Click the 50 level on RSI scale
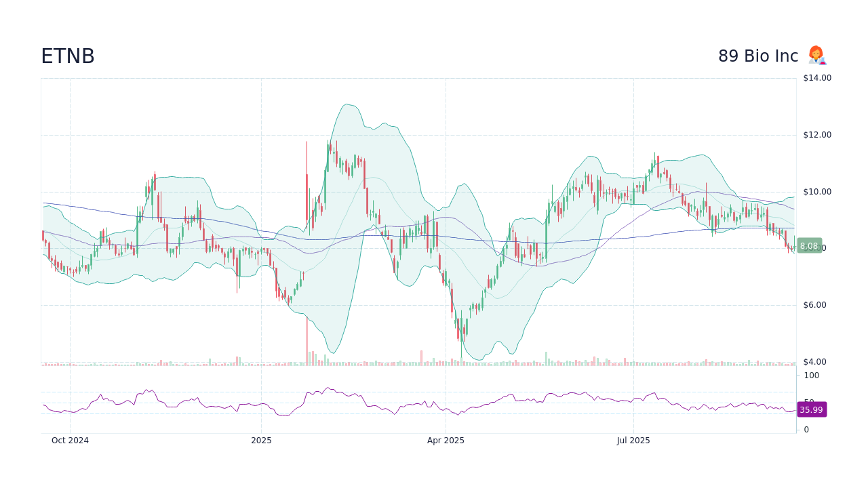This screenshot has width=868, height=488. tap(808, 400)
